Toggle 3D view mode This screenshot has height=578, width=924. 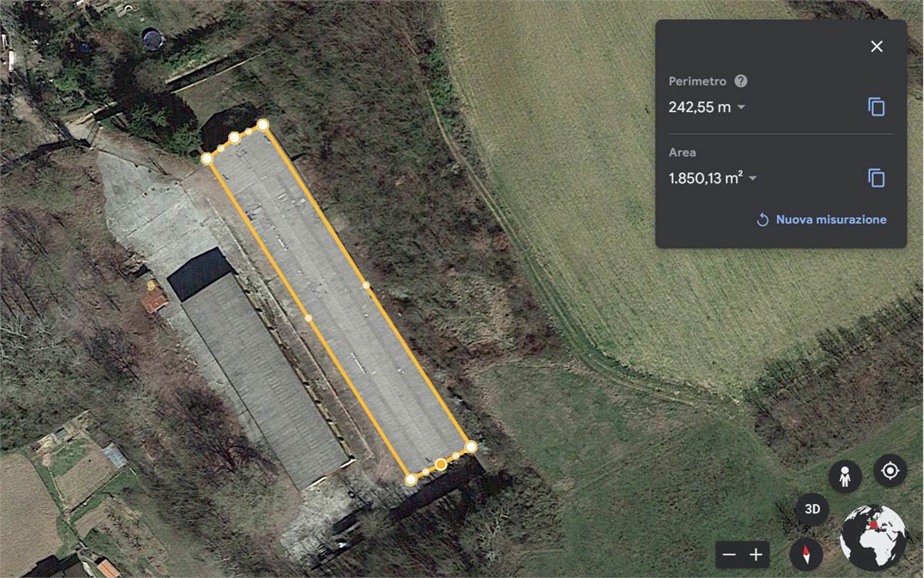(x=812, y=510)
